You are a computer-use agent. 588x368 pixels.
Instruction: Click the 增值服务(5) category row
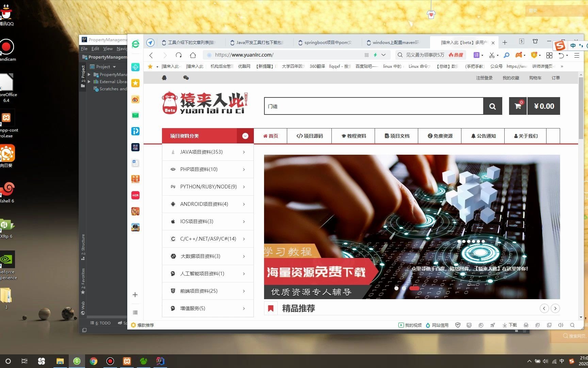(208, 308)
